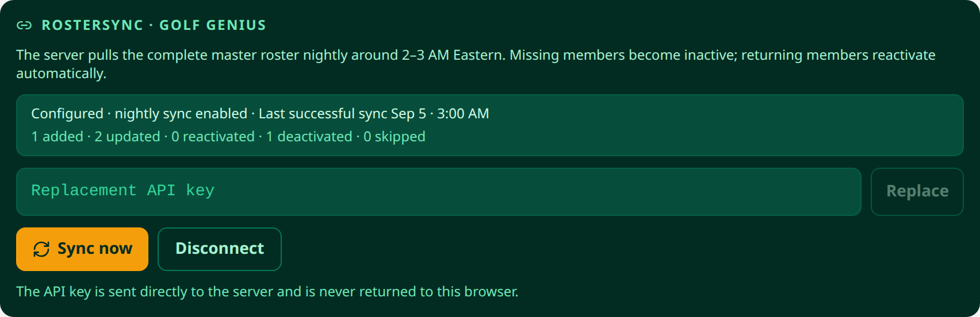Click the 0 skipped stat

pos(395,137)
